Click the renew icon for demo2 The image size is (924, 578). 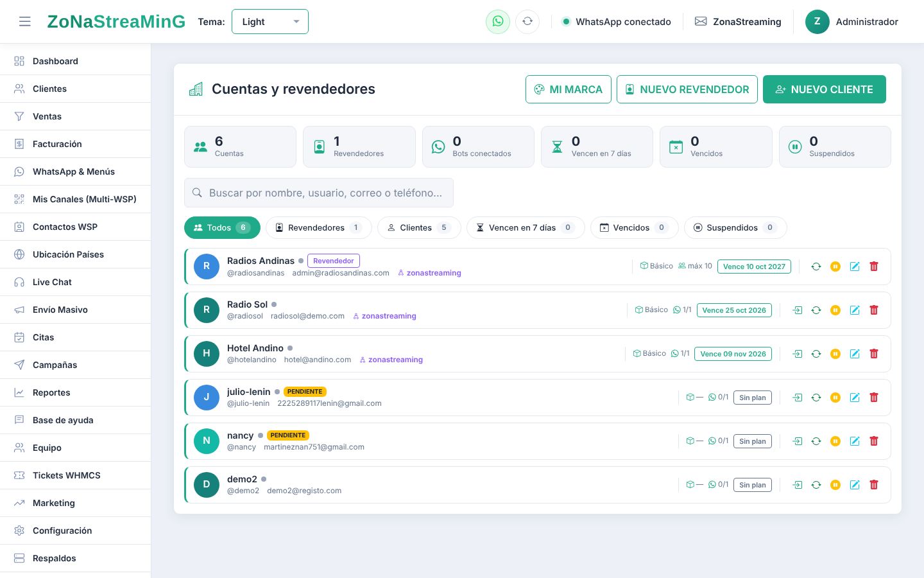(x=816, y=485)
